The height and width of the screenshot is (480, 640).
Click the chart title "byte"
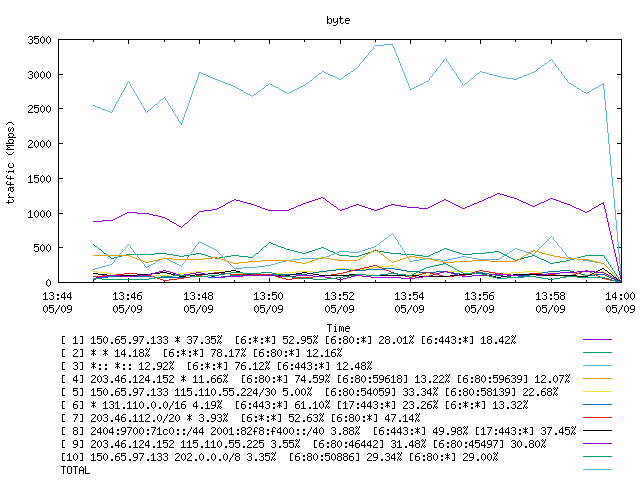(x=338, y=20)
